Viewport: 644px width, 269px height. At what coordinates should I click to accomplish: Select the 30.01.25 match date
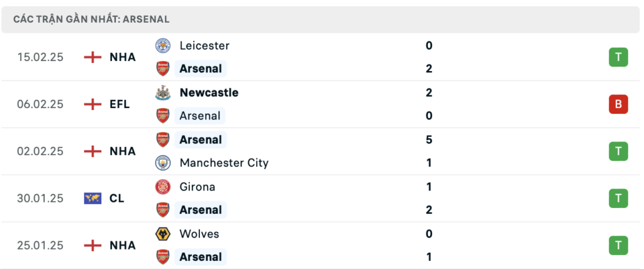40,198
